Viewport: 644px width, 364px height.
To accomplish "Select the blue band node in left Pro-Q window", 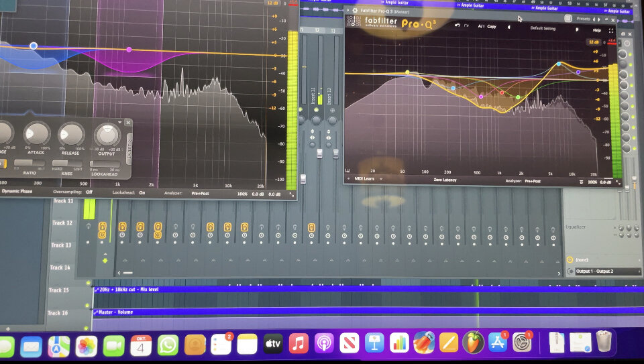I will [34, 46].
